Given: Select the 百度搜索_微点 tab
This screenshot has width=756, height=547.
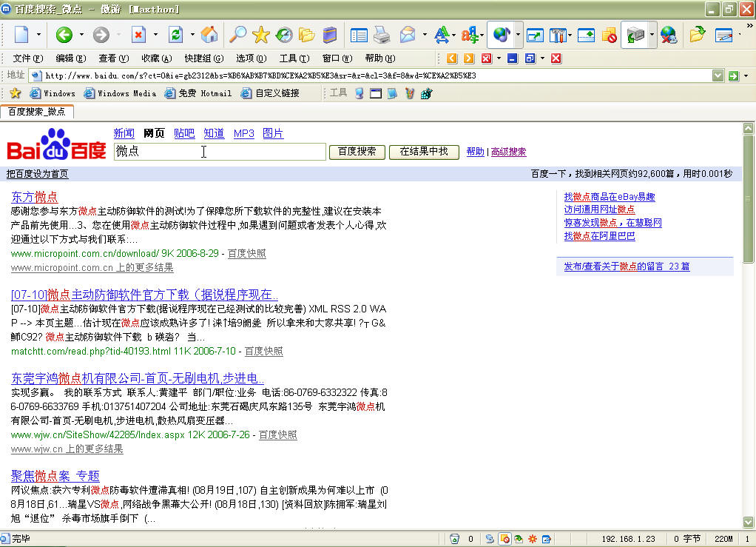Looking at the screenshot, I should [x=37, y=112].
